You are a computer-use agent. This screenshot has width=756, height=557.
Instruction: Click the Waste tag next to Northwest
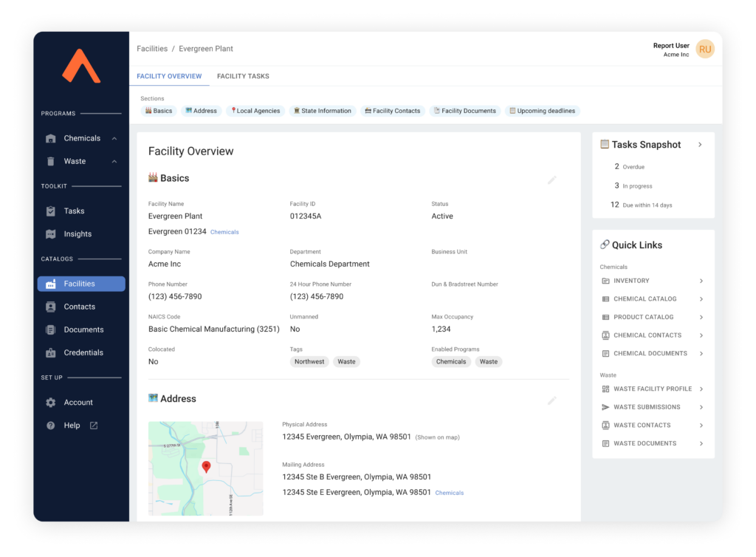[346, 362]
